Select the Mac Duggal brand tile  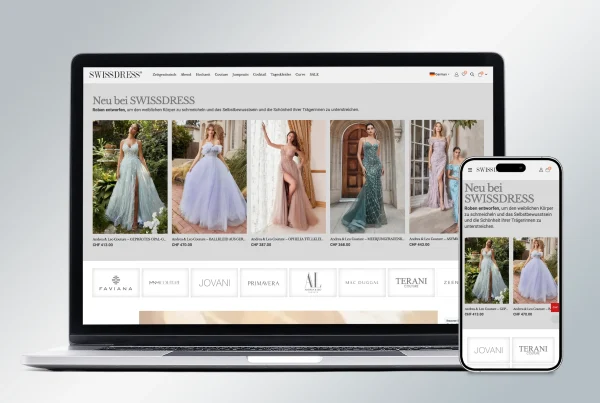(362, 283)
